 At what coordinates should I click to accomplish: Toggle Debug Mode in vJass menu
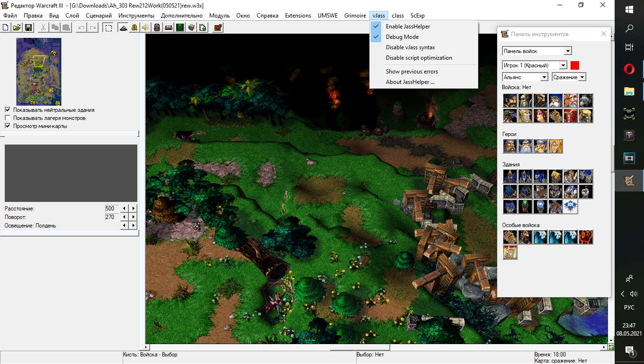424,37
